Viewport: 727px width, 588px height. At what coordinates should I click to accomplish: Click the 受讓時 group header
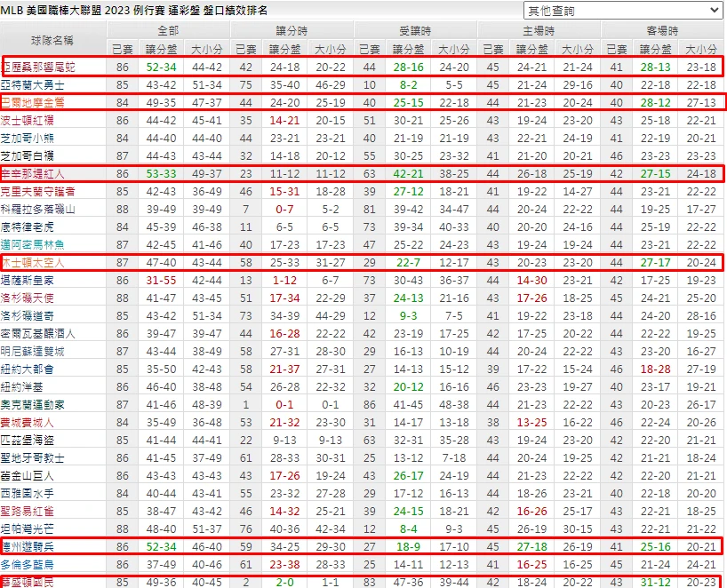pyautogui.click(x=415, y=30)
